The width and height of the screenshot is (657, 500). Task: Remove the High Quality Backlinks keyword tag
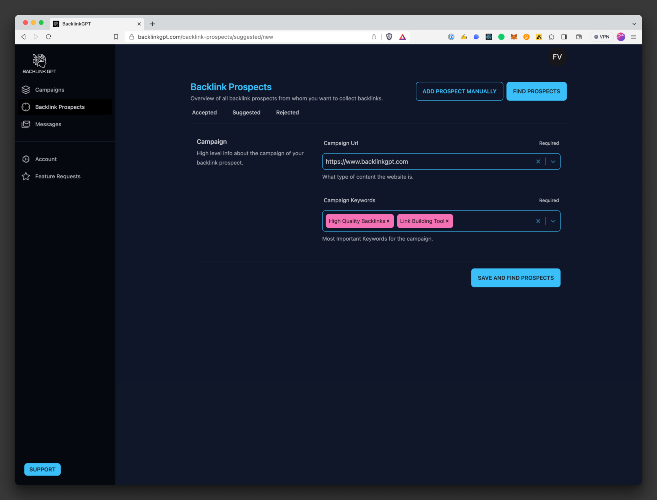pos(388,221)
